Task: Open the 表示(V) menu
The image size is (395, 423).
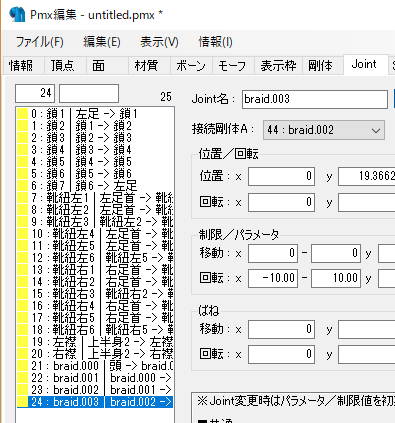Action: pyautogui.click(x=159, y=42)
